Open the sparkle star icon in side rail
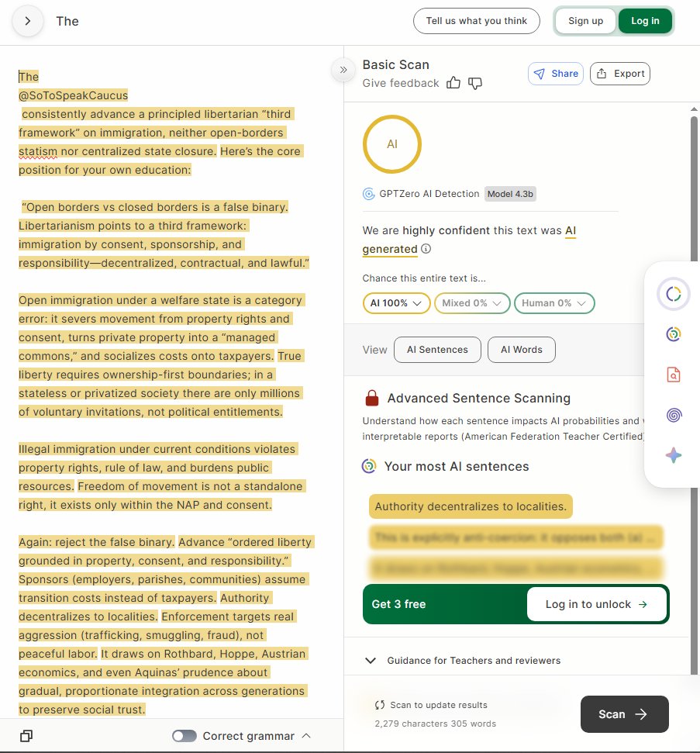The image size is (700, 753). click(x=673, y=455)
